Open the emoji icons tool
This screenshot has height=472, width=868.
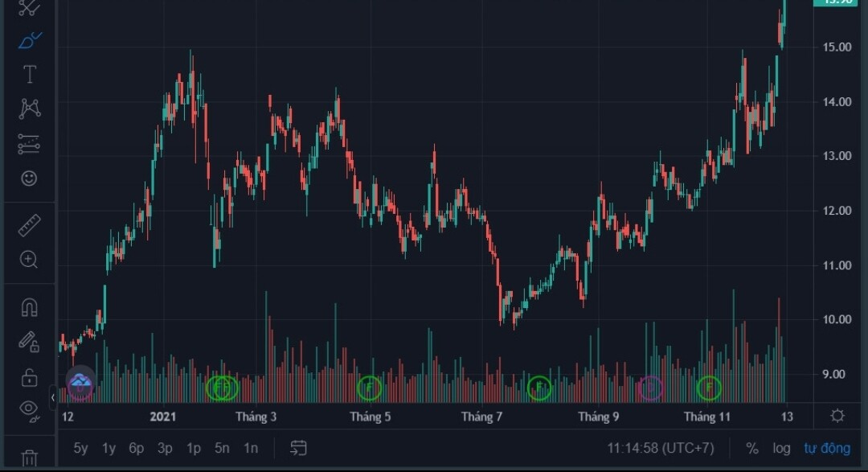(x=30, y=179)
